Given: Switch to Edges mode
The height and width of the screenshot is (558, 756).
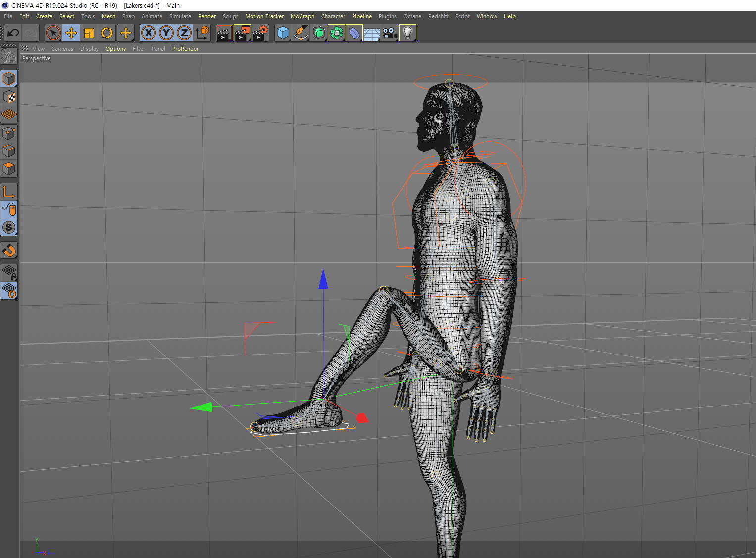Looking at the screenshot, I should 9,151.
